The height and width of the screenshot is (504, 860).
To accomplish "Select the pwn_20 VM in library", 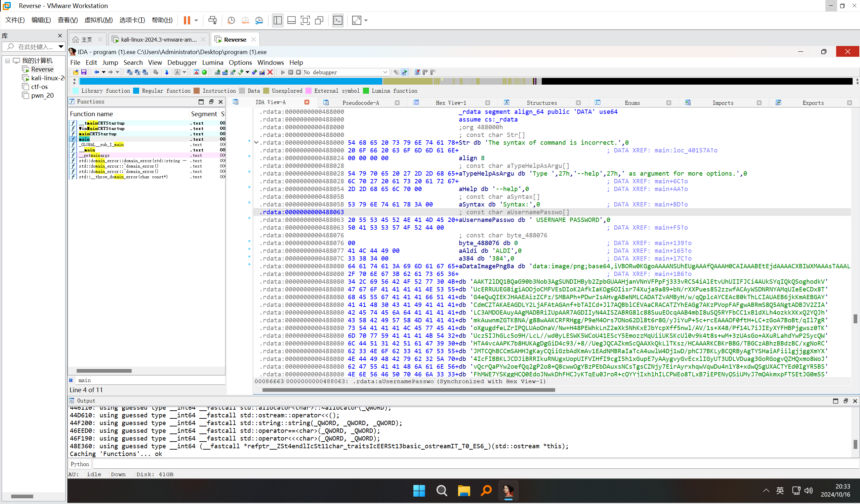I will tap(42, 95).
